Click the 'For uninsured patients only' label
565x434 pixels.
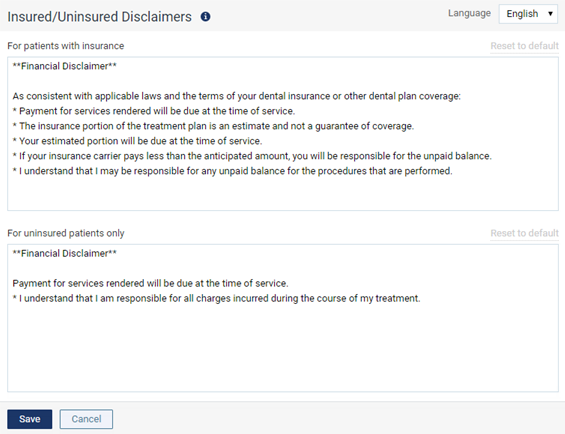(x=66, y=233)
